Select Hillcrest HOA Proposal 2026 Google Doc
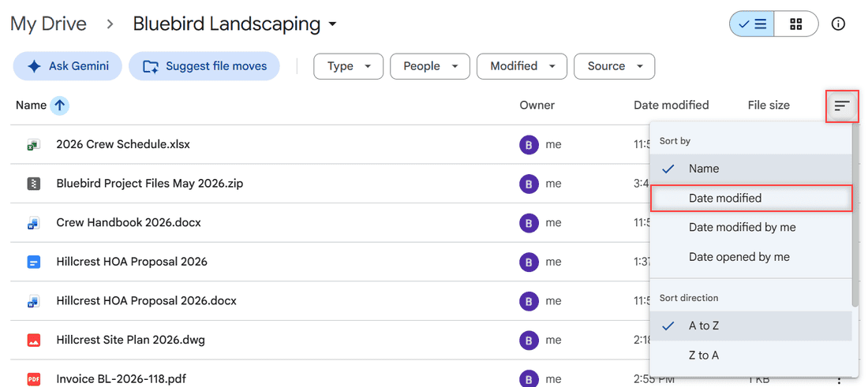 132,262
